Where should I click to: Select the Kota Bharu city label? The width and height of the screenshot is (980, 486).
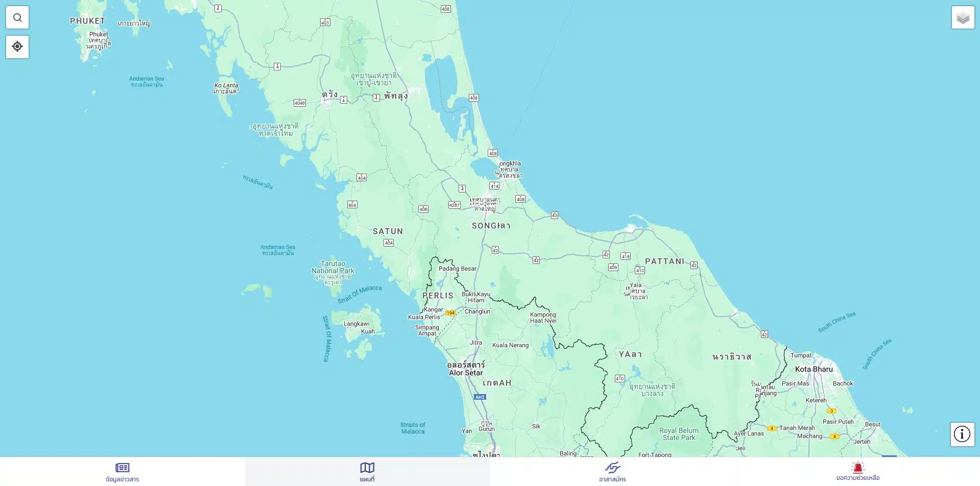coord(814,369)
